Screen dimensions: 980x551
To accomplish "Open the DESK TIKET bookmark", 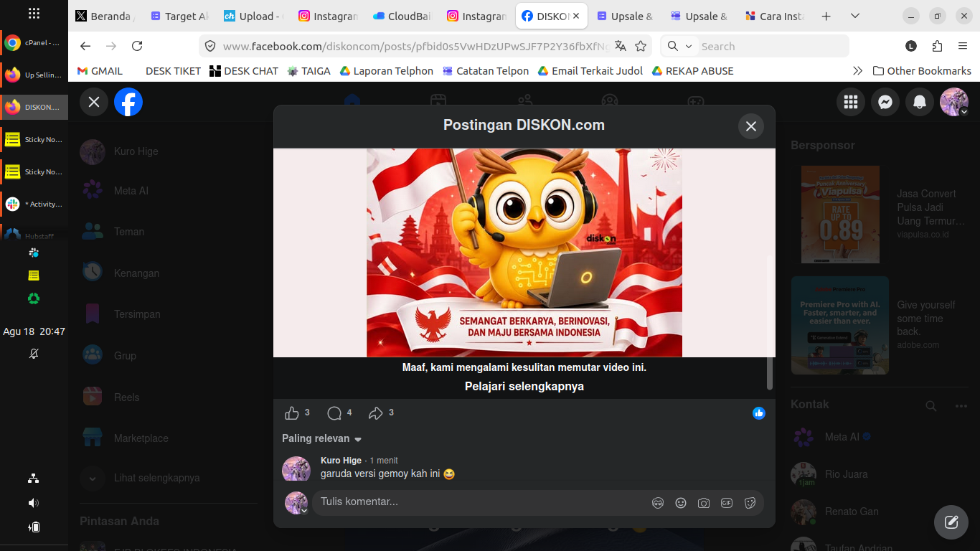I will click(173, 71).
